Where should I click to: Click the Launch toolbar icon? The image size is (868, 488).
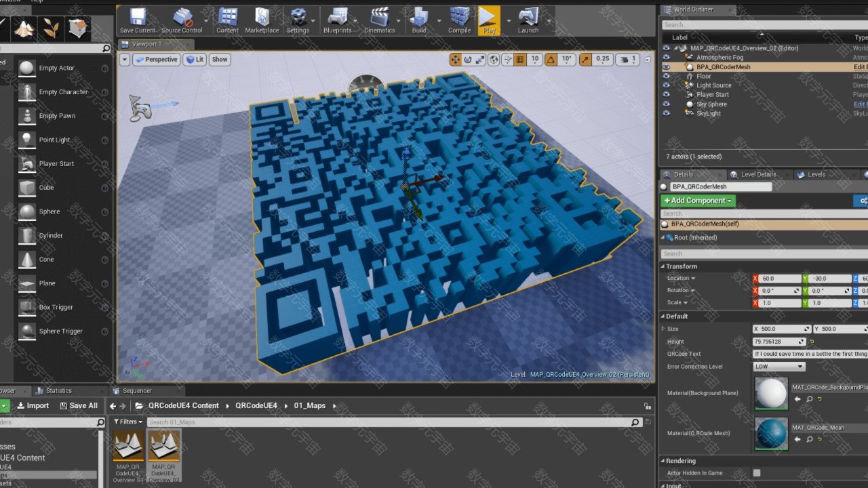pos(528,20)
